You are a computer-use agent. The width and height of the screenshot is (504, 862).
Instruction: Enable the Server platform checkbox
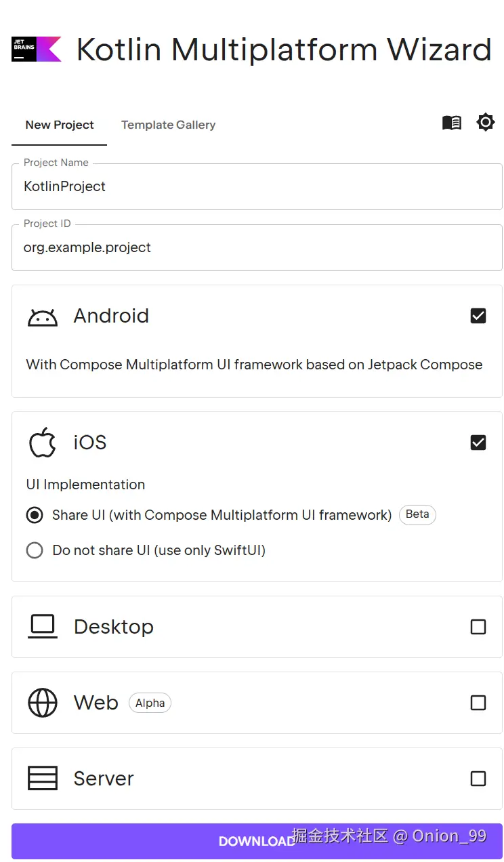pyautogui.click(x=478, y=779)
